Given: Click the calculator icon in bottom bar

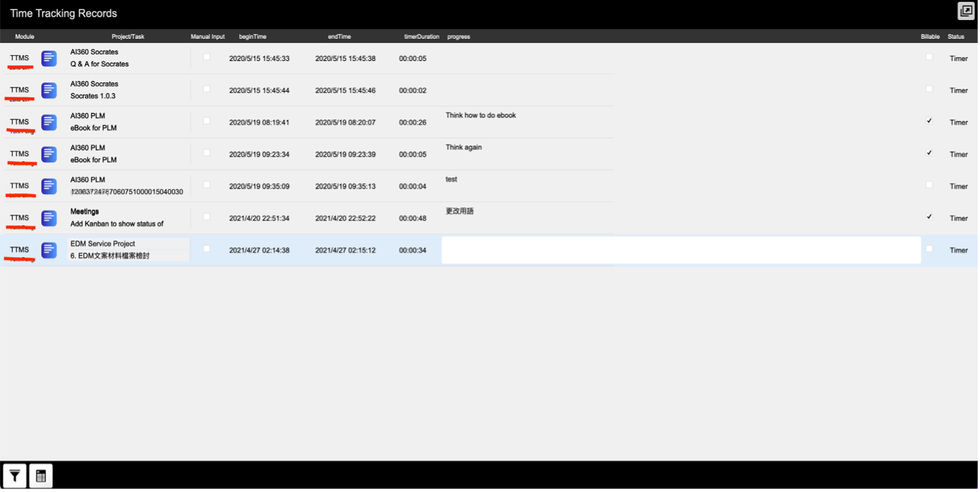Looking at the screenshot, I should pos(41,476).
